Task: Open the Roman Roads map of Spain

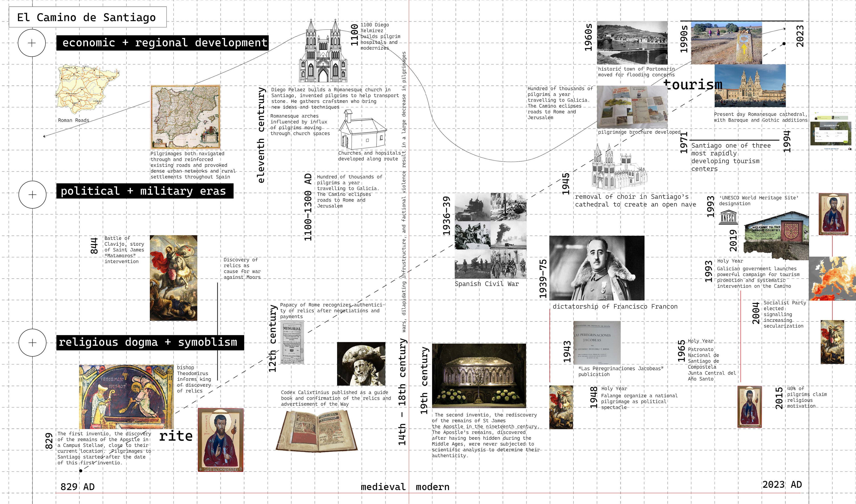Action: tap(87, 89)
